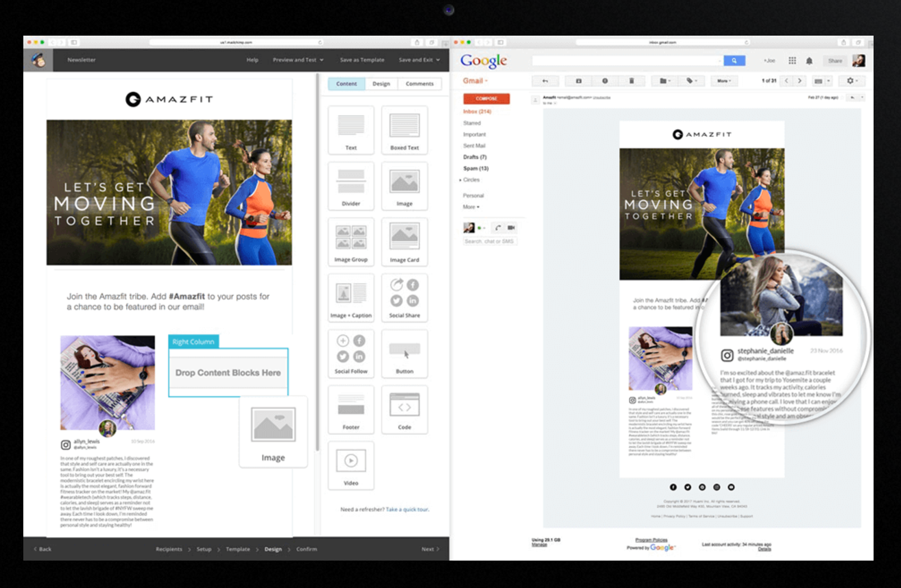Report the Gmail message as spam
This screenshot has width=901, height=588.
tap(605, 81)
